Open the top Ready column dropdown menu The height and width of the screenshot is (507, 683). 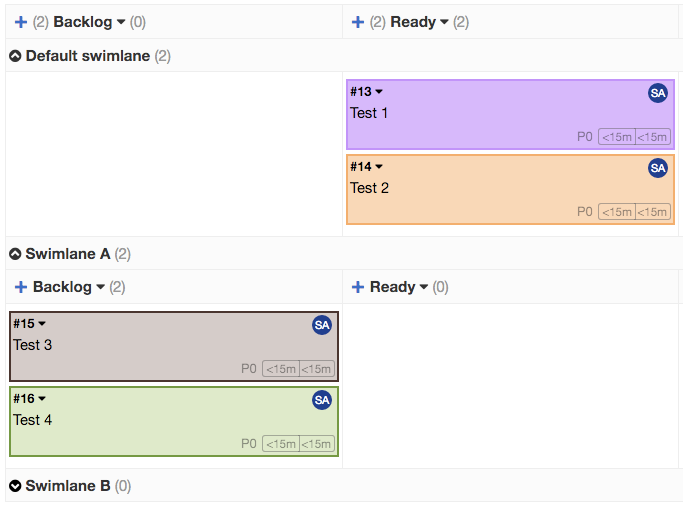[444, 22]
